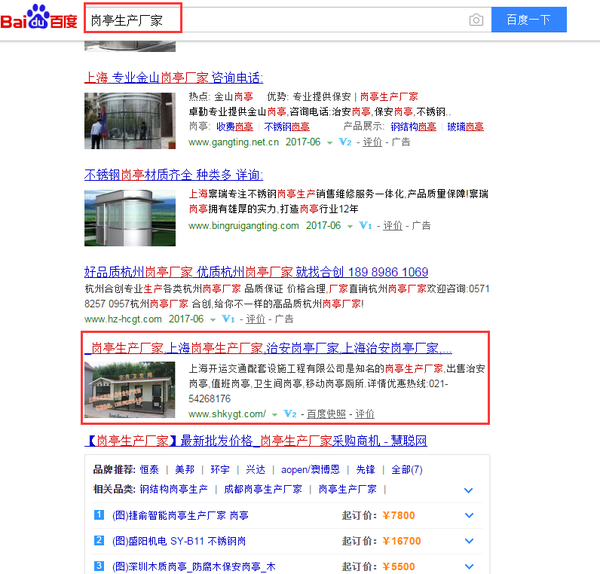
Task: Expand dropdown arrow after hz-hcgt.com date
Action: [213, 320]
